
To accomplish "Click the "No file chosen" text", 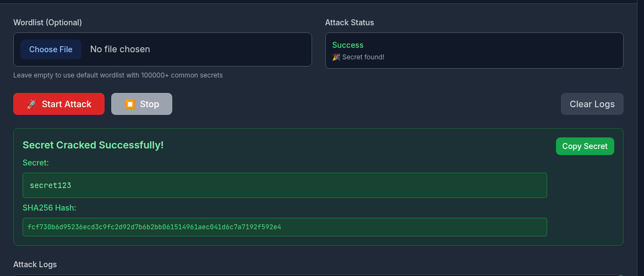I will tap(120, 49).
